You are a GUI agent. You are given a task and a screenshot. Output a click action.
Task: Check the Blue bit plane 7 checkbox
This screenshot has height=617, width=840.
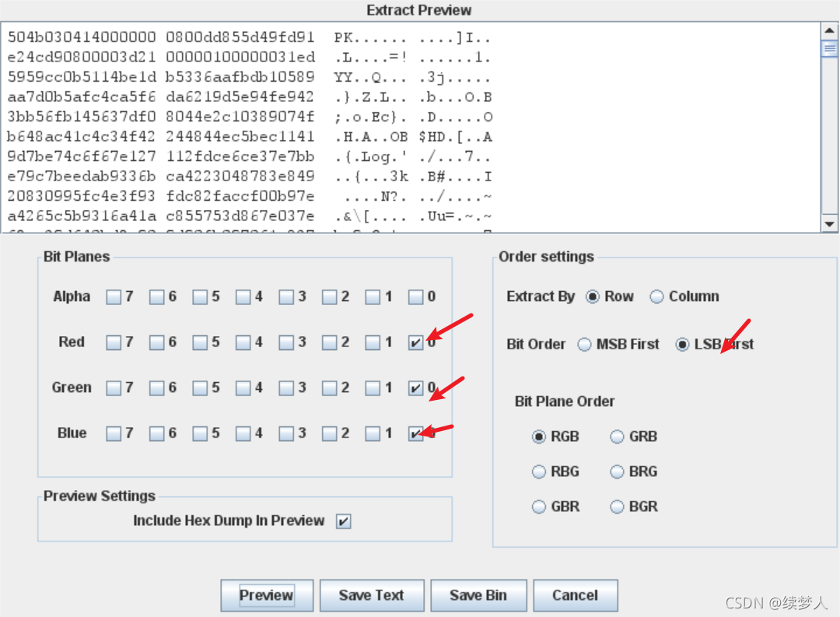[114, 433]
